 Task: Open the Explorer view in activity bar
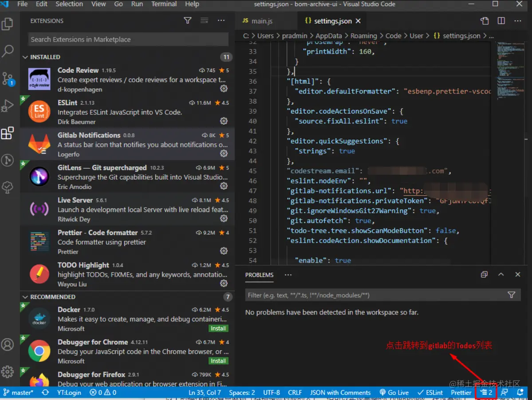click(x=8, y=24)
